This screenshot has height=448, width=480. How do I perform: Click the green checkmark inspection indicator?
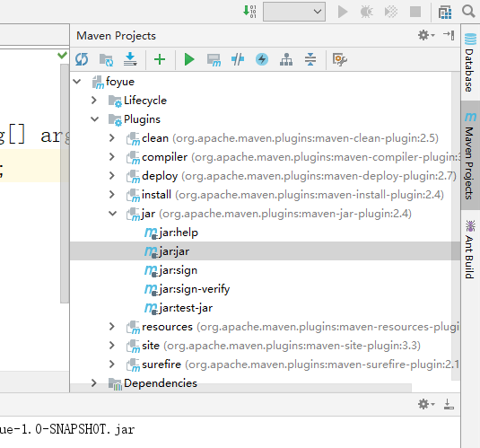click(62, 55)
